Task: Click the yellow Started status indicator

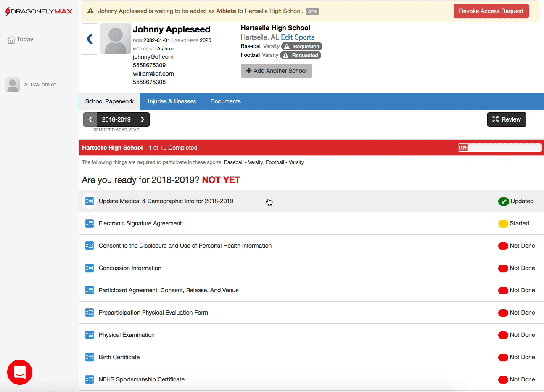Action: pos(503,224)
